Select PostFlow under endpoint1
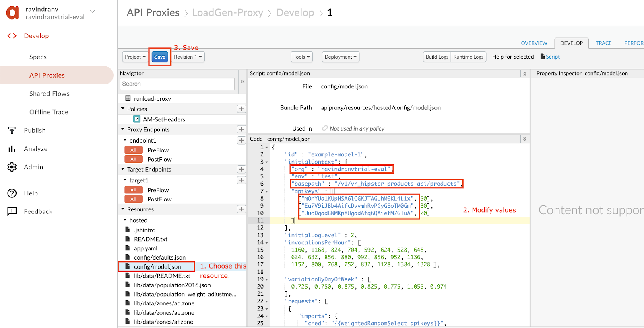 click(159, 160)
